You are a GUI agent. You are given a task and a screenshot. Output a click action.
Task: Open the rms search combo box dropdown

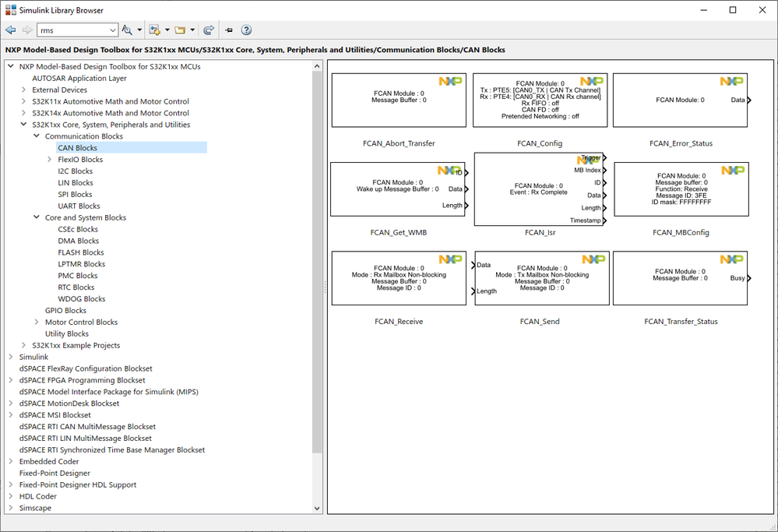tap(113, 30)
